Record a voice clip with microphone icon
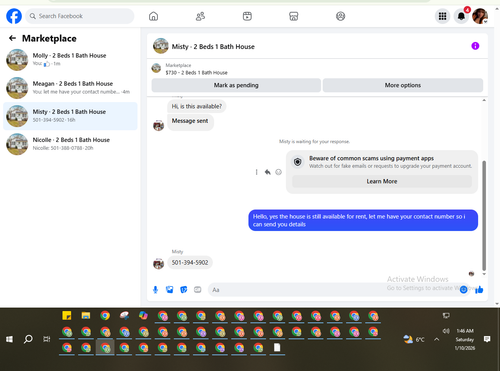500x371 pixels. tap(155, 290)
